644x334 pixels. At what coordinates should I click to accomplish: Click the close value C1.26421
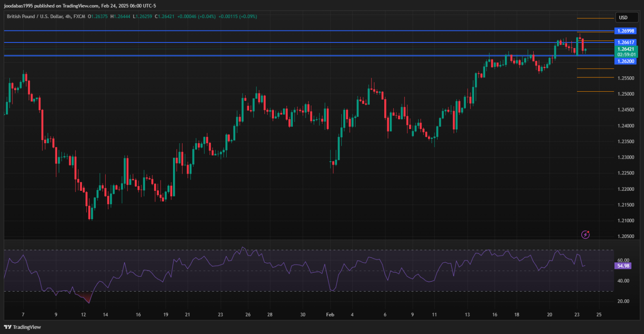[x=164, y=17]
